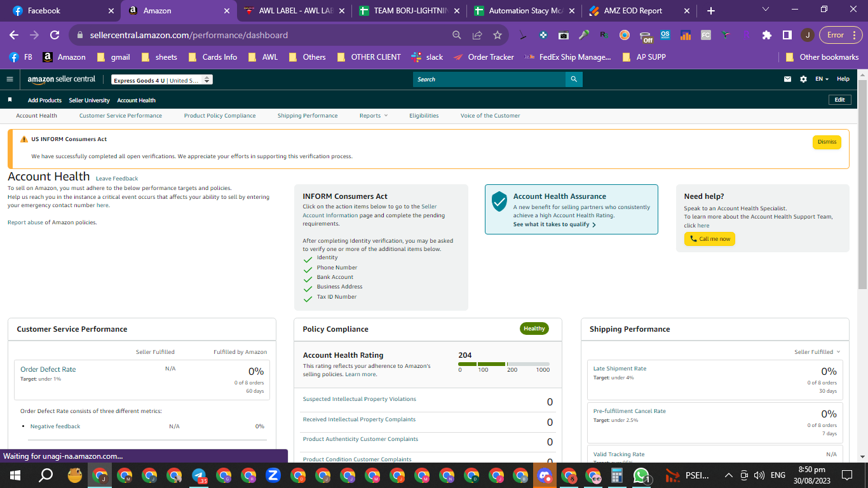Switch to the AMZ EOD Report tab
Screen dimensions: 868x488
[x=640, y=11]
